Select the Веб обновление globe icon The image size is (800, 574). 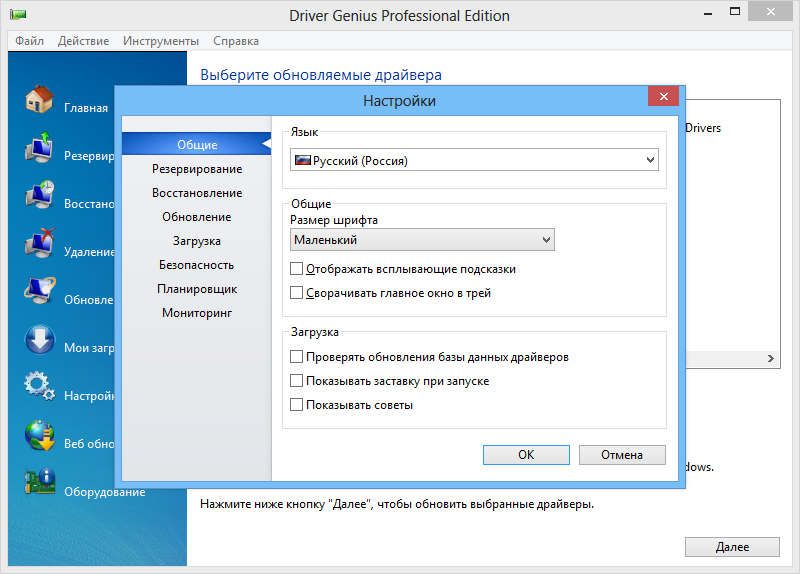click(x=40, y=435)
